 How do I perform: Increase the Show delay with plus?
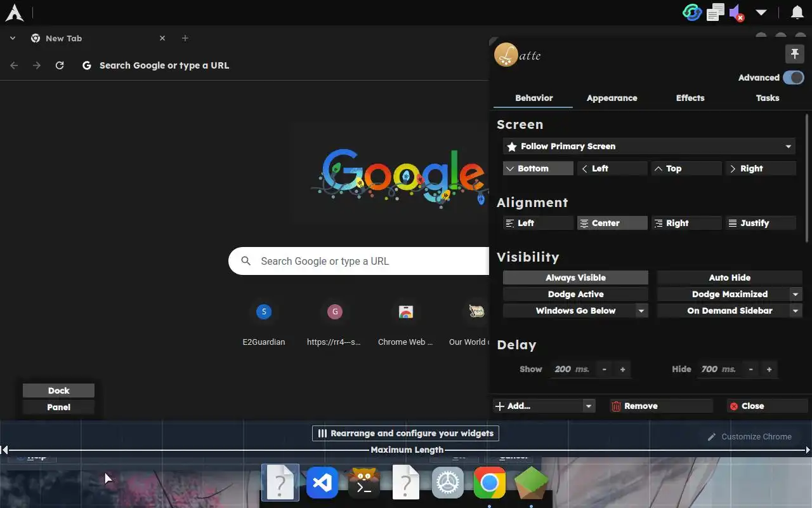(622, 369)
